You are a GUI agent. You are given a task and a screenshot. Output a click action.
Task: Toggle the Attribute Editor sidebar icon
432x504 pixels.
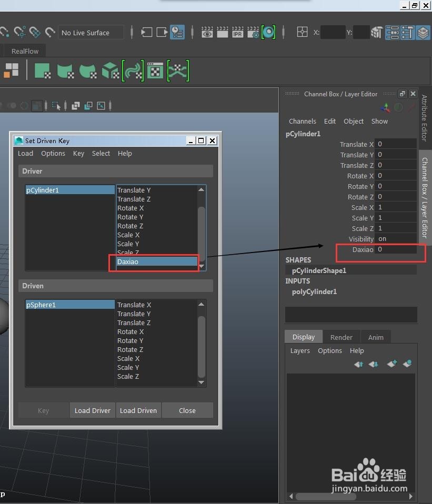point(392,32)
